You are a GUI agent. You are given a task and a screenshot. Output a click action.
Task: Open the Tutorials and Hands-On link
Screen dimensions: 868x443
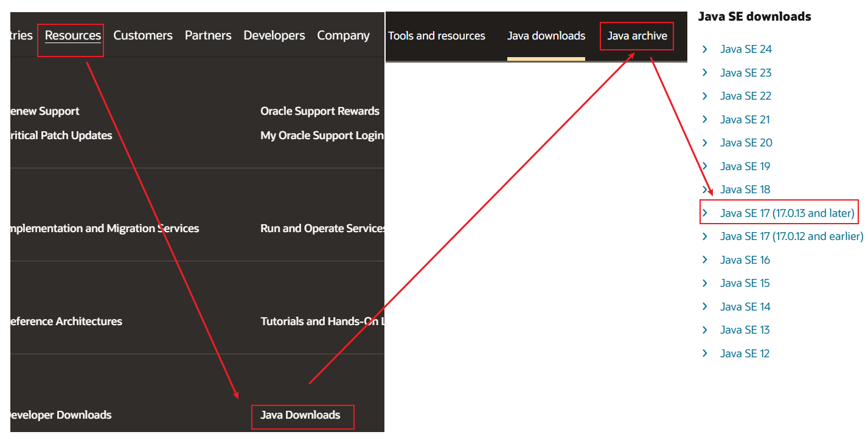point(322,321)
